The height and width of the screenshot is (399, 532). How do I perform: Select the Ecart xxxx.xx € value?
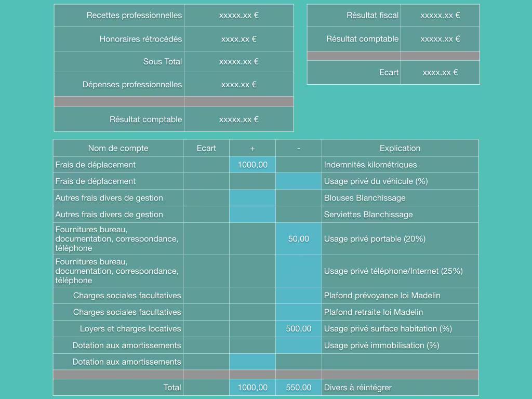click(440, 72)
